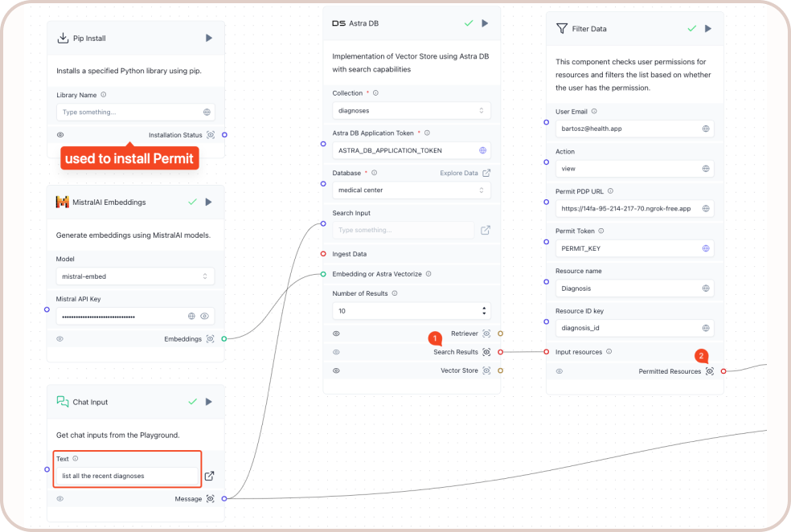Click globe icon in User Email field
Viewport: 791px width, 532px height.
pos(706,129)
